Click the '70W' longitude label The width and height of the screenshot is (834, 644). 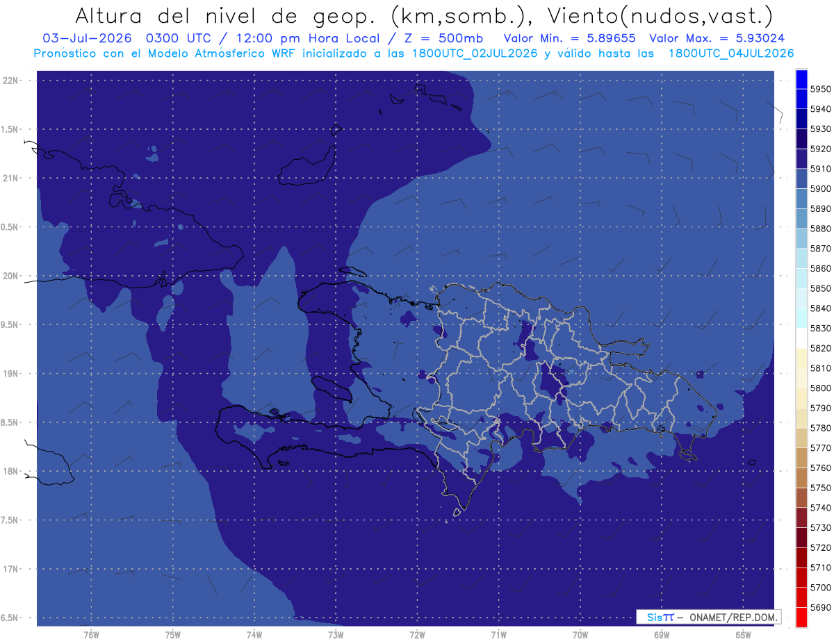[580, 635]
